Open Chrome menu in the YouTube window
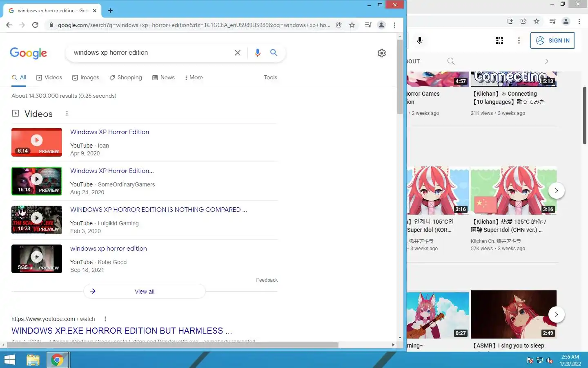This screenshot has height=368, width=588. pyautogui.click(x=579, y=21)
